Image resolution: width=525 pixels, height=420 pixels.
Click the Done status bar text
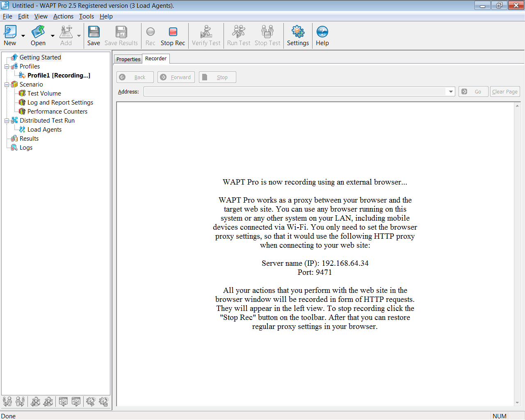(8, 416)
